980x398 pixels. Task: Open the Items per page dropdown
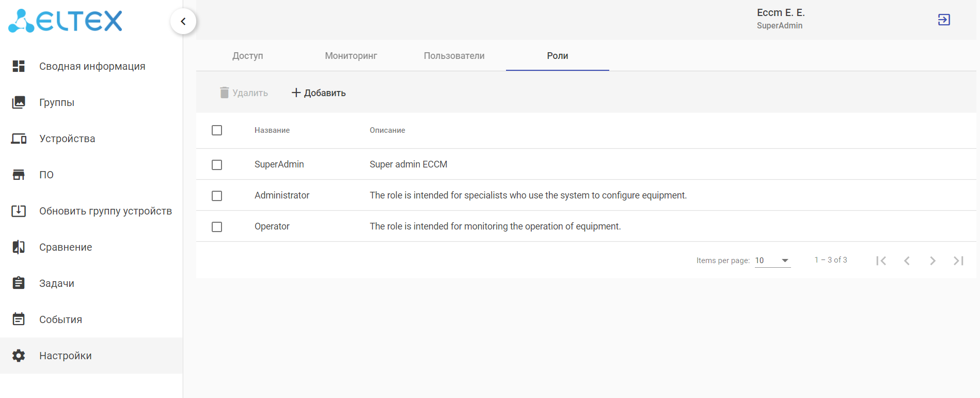tap(772, 261)
